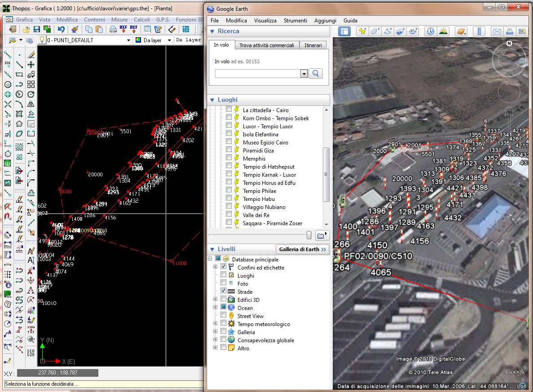Screen dimensions: 533x392
Task: Check the box for Piramidi Giza
Action: point(229,150)
